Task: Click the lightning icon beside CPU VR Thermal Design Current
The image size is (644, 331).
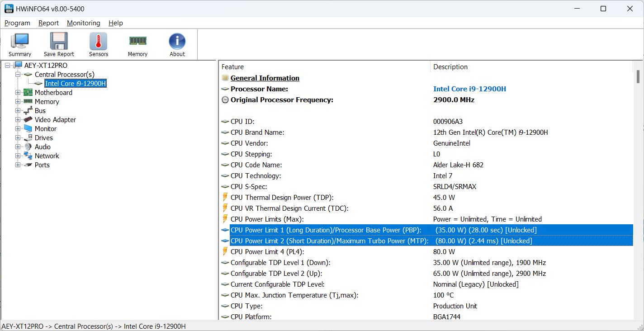Action: tap(225, 208)
